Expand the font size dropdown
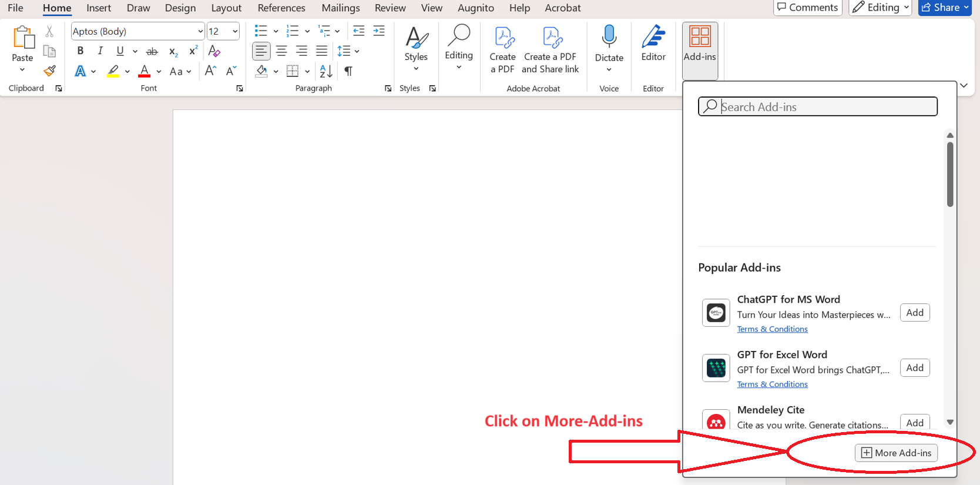Image resolution: width=980 pixels, height=485 pixels. click(235, 31)
